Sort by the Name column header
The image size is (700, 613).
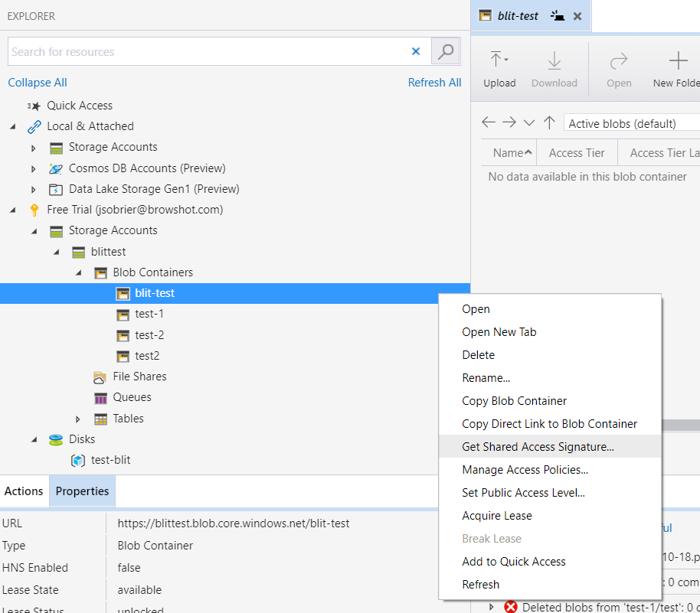(509, 153)
